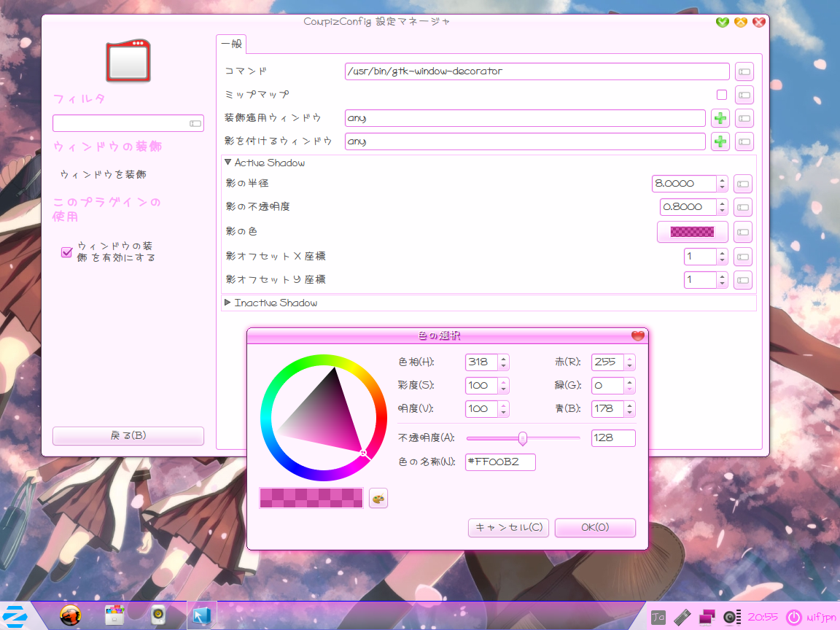Collapse the Active Shadow section
Screen dimensions: 840x630
click(x=227, y=163)
